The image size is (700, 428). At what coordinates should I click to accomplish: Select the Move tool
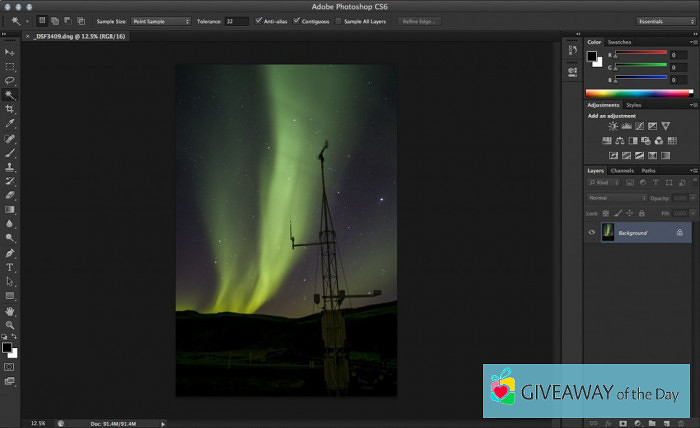click(x=10, y=52)
